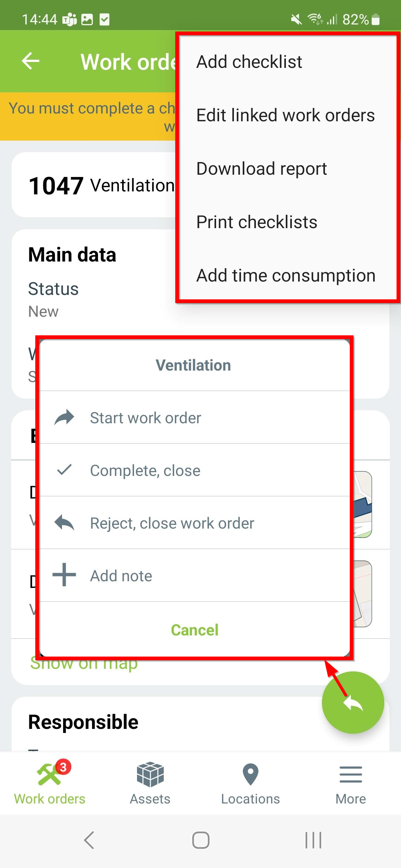
Task: Tap the Android back navigation button
Action: point(89,840)
